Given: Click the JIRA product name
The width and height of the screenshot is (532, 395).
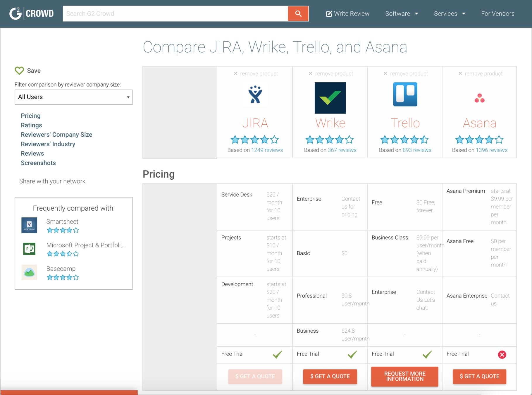Looking at the screenshot, I should click(x=255, y=123).
